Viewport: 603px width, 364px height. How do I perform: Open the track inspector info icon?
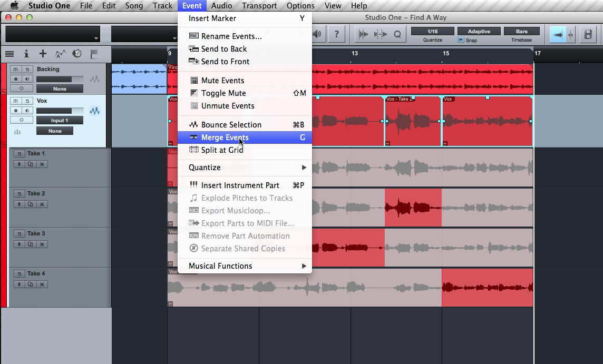26,53
